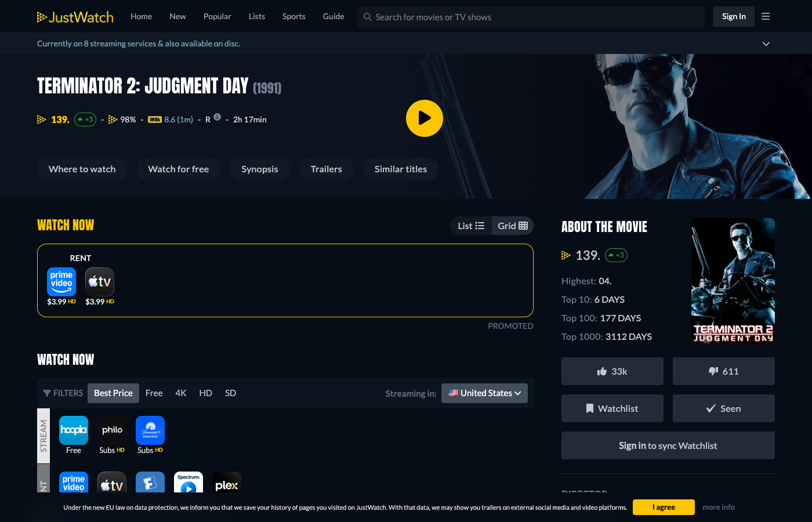Mark the movie as Seen
The width and height of the screenshot is (812, 522).
point(723,408)
